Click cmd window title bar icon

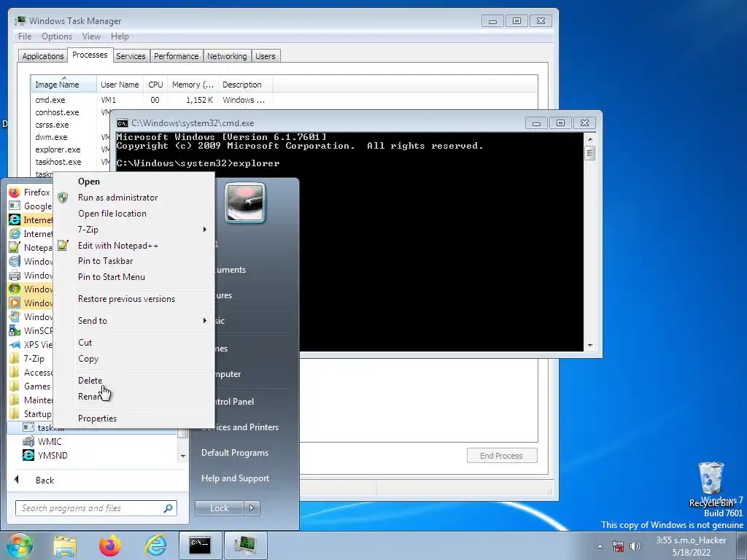[x=123, y=123]
